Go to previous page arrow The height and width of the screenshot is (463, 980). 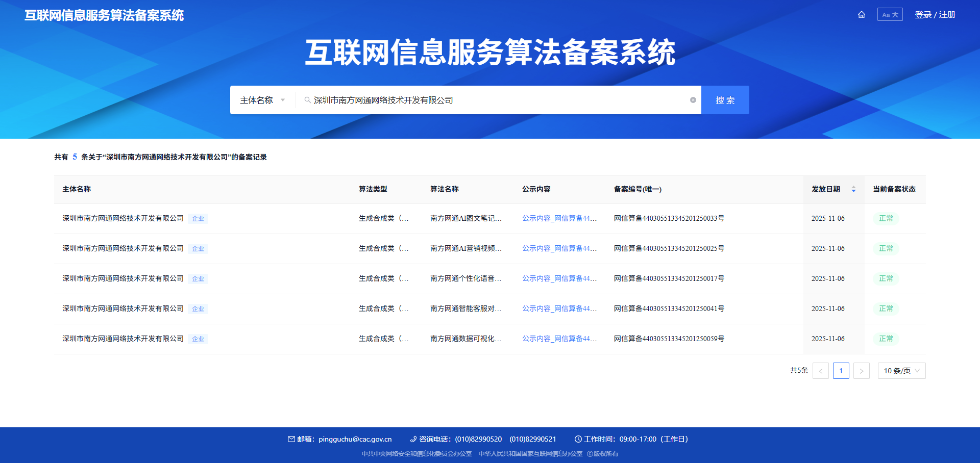tap(820, 371)
